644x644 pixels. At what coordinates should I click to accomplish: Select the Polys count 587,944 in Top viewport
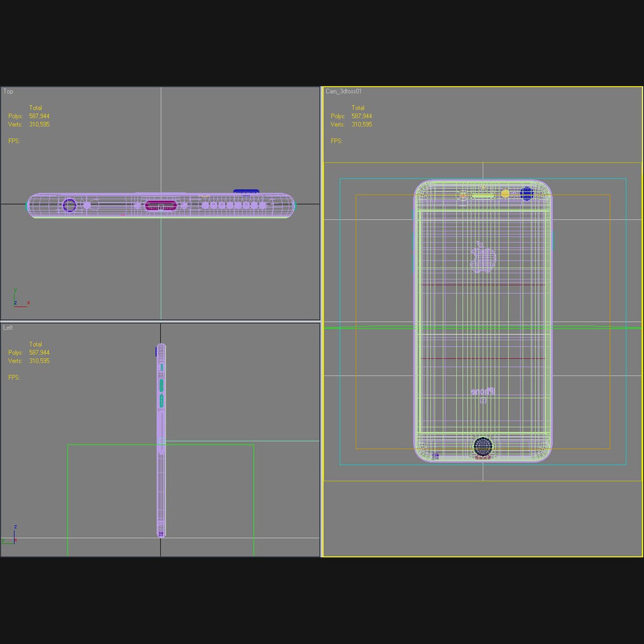[x=39, y=116]
